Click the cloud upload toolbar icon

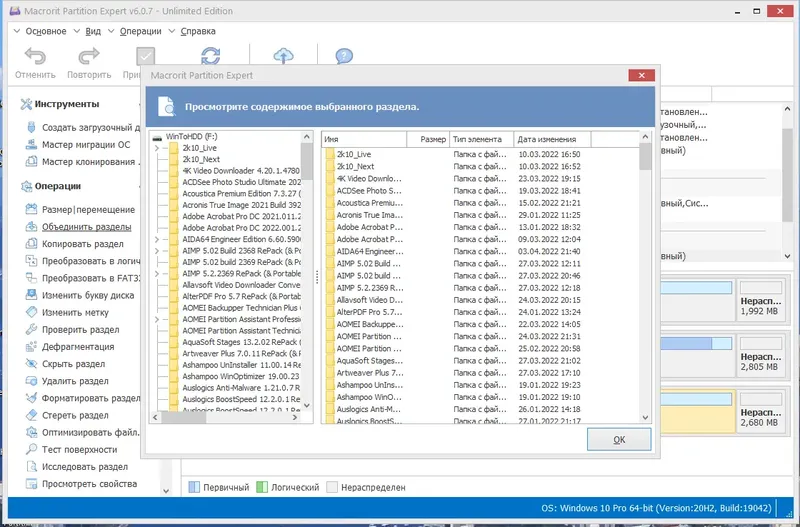click(284, 56)
